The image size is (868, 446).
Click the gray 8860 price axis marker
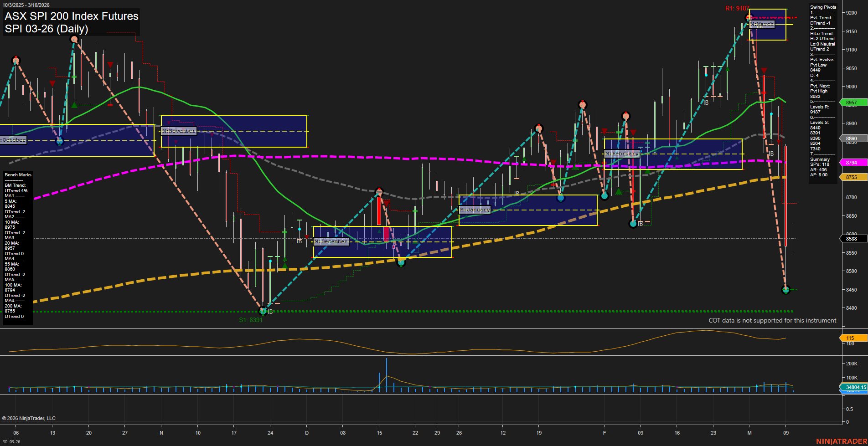coord(852,138)
